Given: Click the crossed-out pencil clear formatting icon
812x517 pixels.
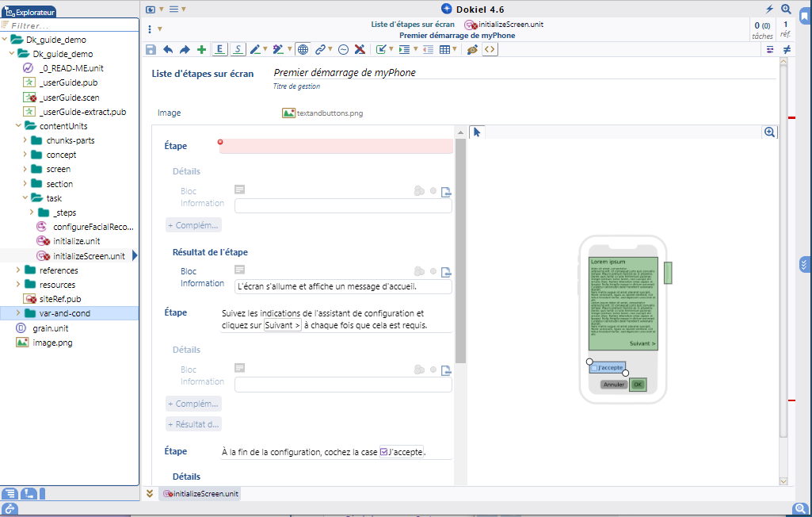Looking at the screenshot, I should coord(360,50).
